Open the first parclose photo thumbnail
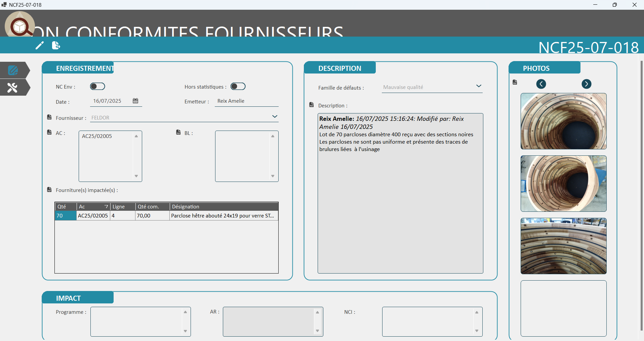The width and height of the screenshot is (644, 341). [x=563, y=121]
